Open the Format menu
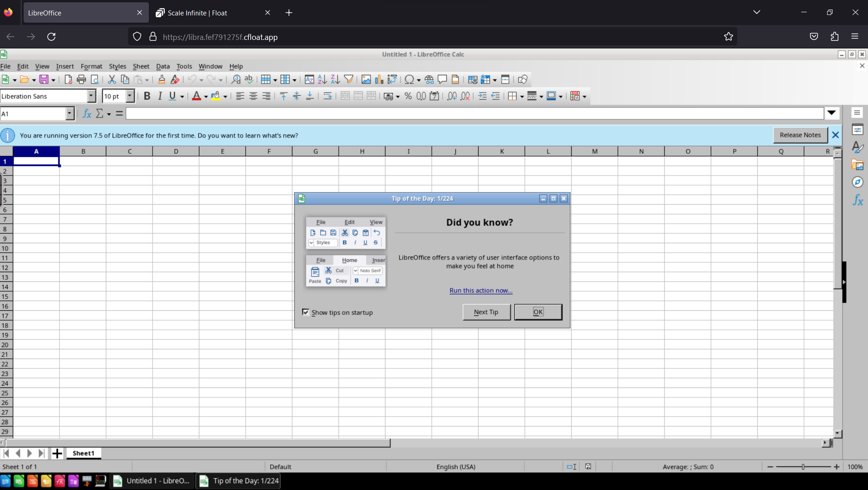 [x=91, y=66]
